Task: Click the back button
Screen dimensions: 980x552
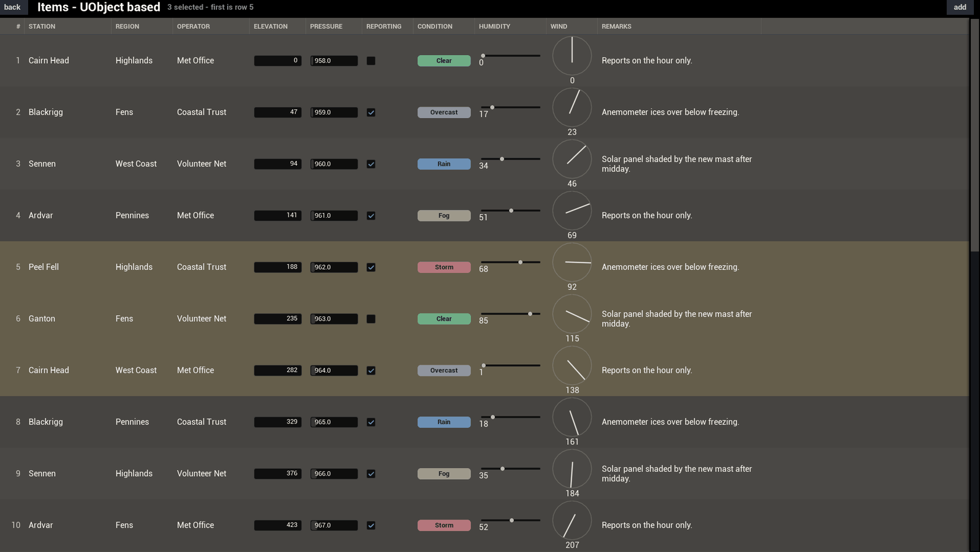Action: pyautogui.click(x=12, y=7)
